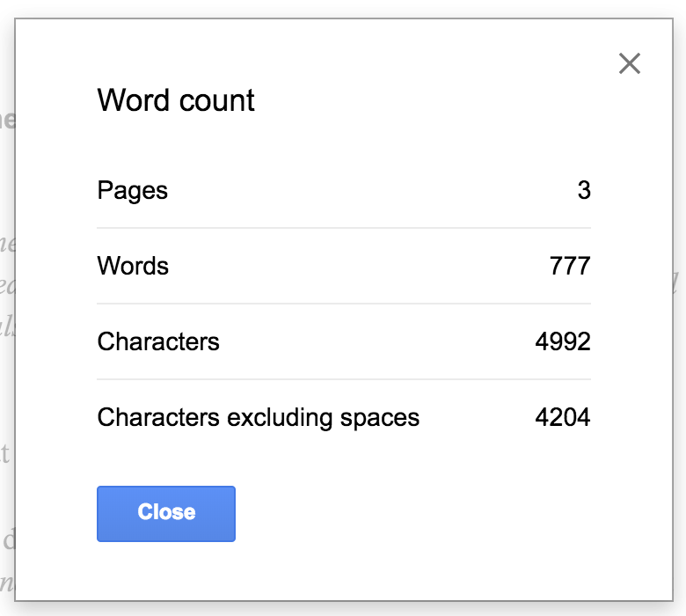This screenshot has width=686, height=616.
Task: Click the divider line beneath the Words row
Action: coord(343,304)
